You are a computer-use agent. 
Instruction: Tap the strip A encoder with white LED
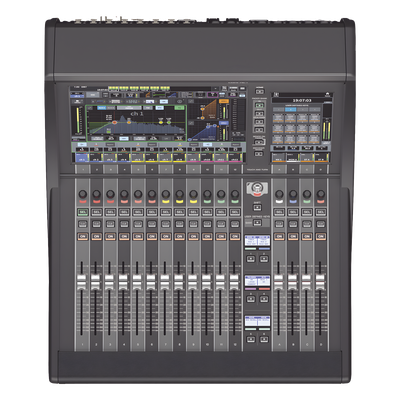click(x=279, y=194)
